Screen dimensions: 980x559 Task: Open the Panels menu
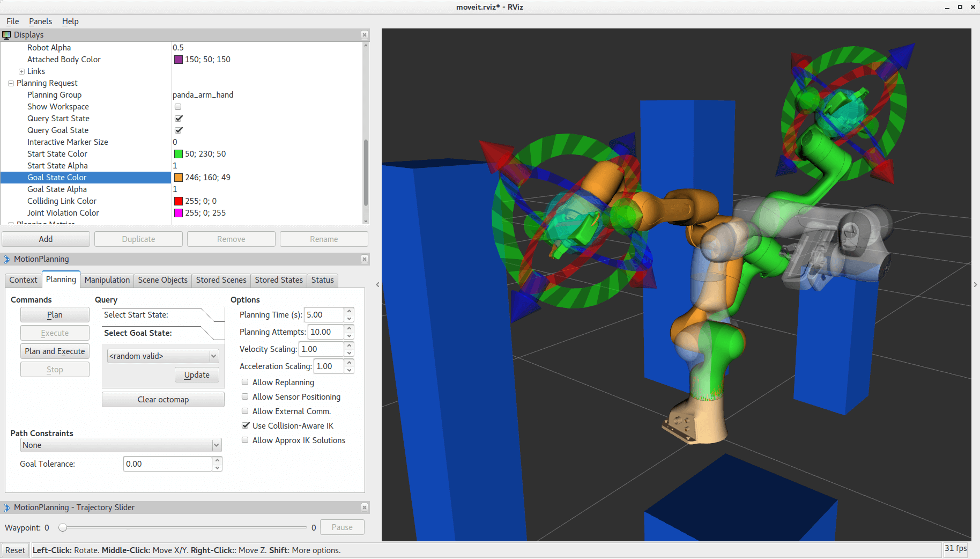[40, 21]
